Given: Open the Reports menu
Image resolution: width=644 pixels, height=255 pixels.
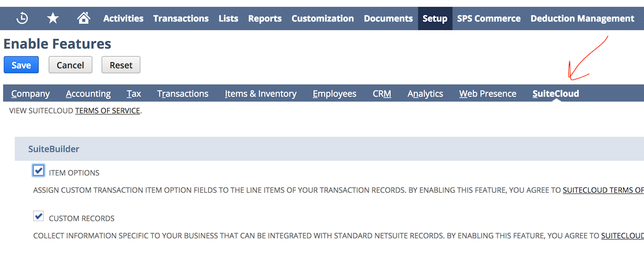Looking at the screenshot, I should coord(265,18).
